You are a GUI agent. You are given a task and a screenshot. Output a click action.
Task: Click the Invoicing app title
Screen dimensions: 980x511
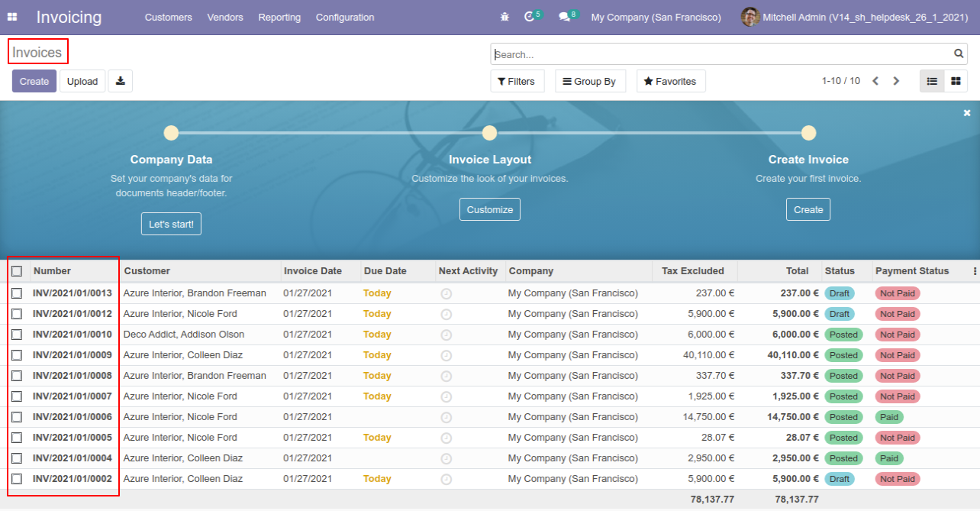(69, 17)
